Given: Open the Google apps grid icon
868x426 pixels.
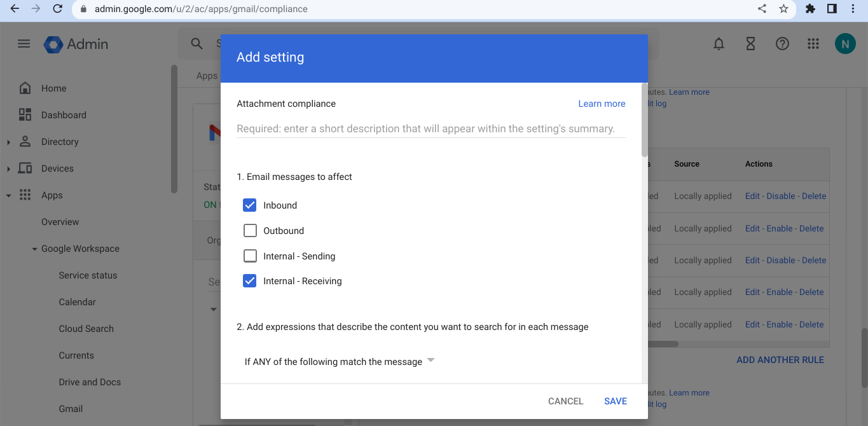Looking at the screenshot, I should click(x=813, y=44).
